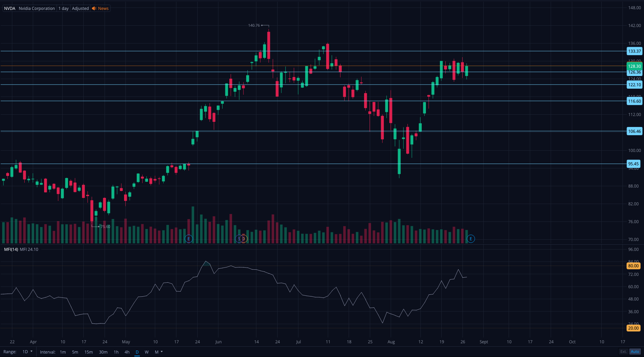Click the split 'S' marker in June
Screen dimensions: 644x357
pos(239,239)
